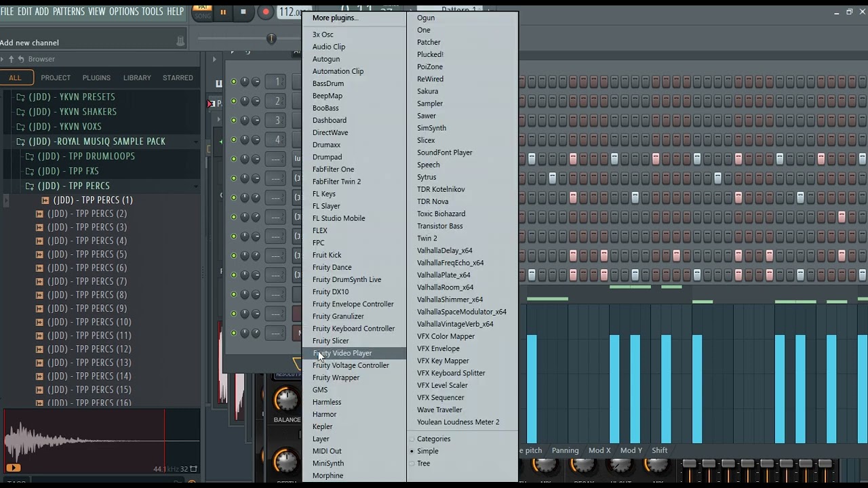Open the PATTERNS menu

68,12
